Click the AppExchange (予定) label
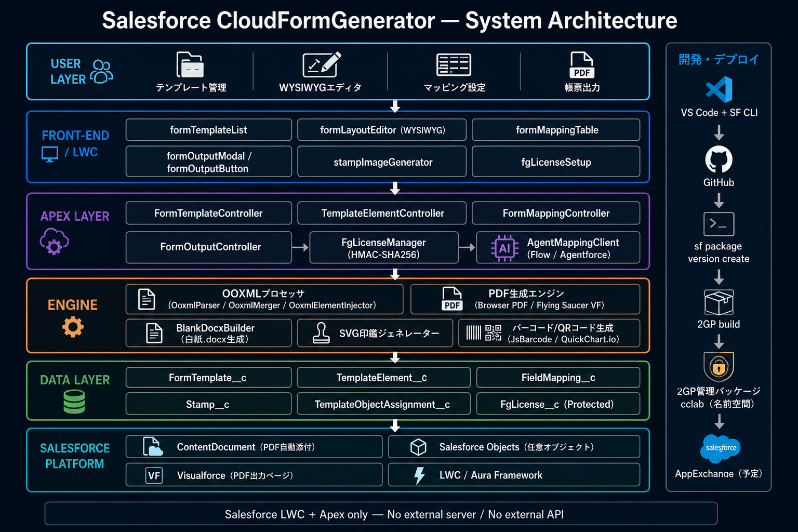Image resolution: width=798 pixels, height=532 pixels. pos(719,473)
